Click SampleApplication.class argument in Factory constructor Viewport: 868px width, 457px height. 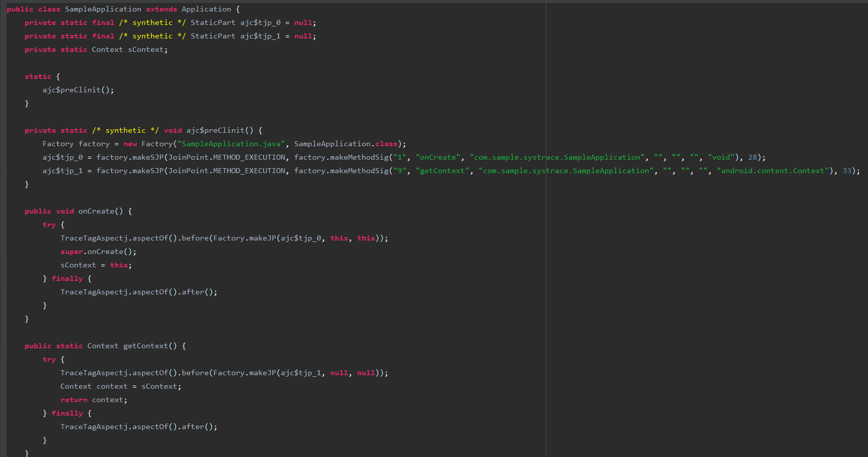point(345,144)
